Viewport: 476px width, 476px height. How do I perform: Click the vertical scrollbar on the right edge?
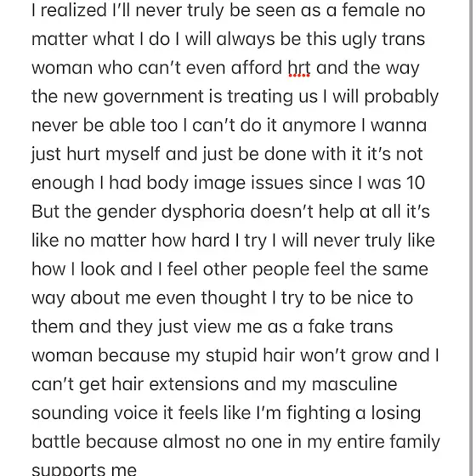coord(471,238)
